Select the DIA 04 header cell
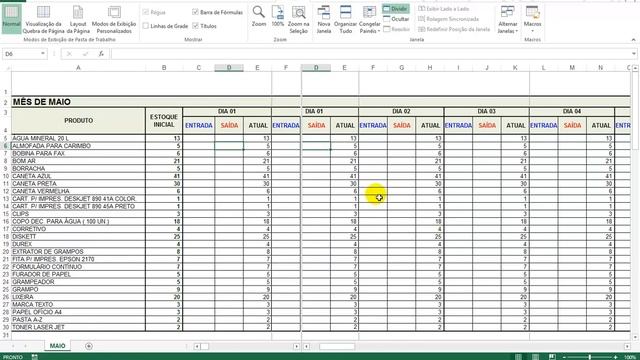Viewport: 640px width, 360px height. 572,111
